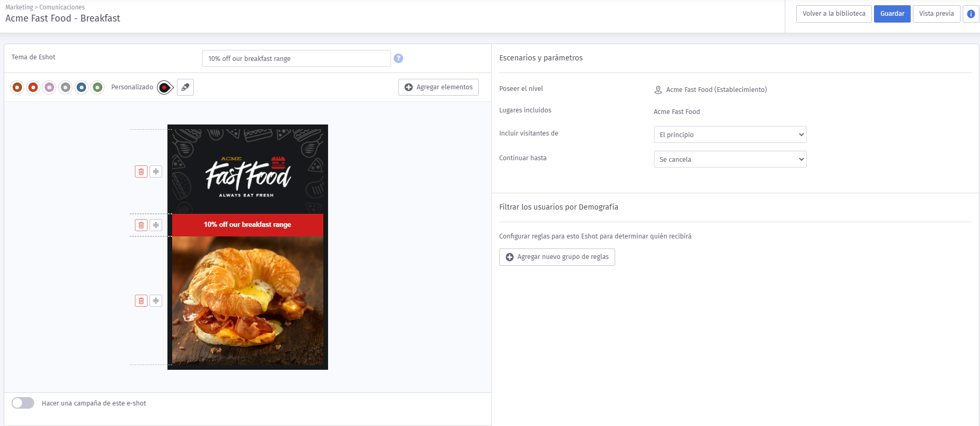Click the 'Acme Fast Food' included-places value
Viewport: 980px width, 426px height.
click(x=677, y=112)
